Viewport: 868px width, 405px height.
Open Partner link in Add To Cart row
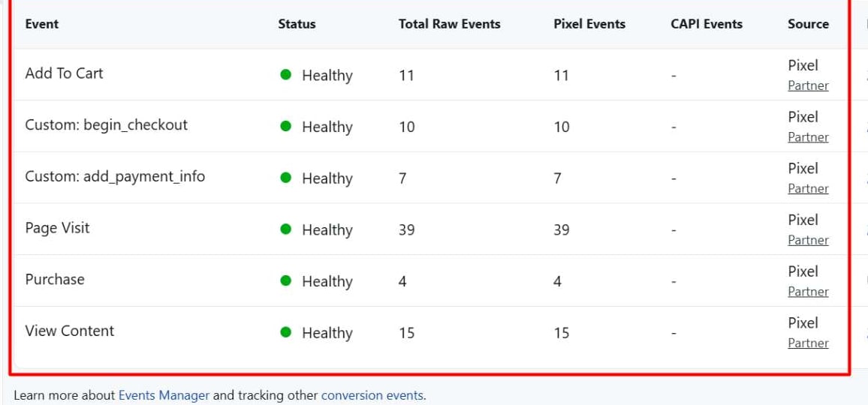point(808,85)
